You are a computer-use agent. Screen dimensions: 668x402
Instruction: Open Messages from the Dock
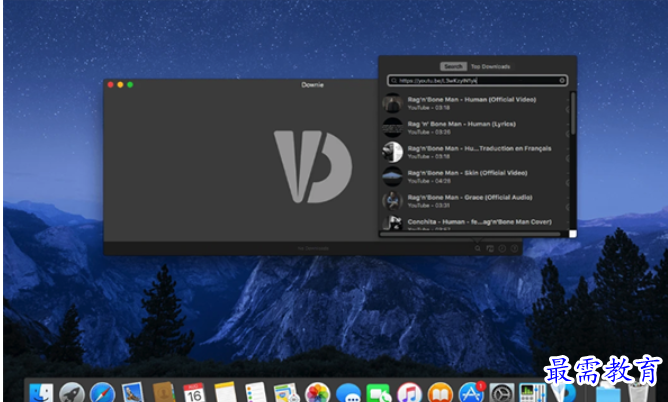point(348,393)
